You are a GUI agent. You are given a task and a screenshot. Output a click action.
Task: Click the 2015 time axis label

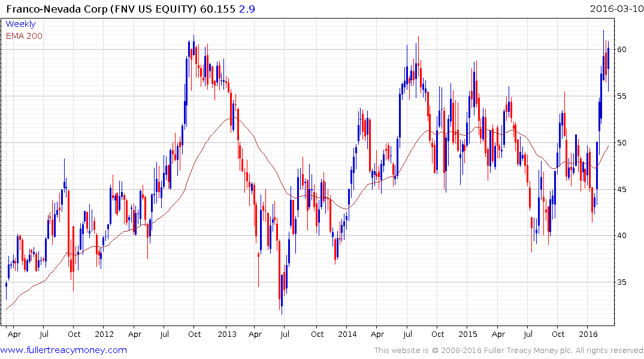coord(468,334)
